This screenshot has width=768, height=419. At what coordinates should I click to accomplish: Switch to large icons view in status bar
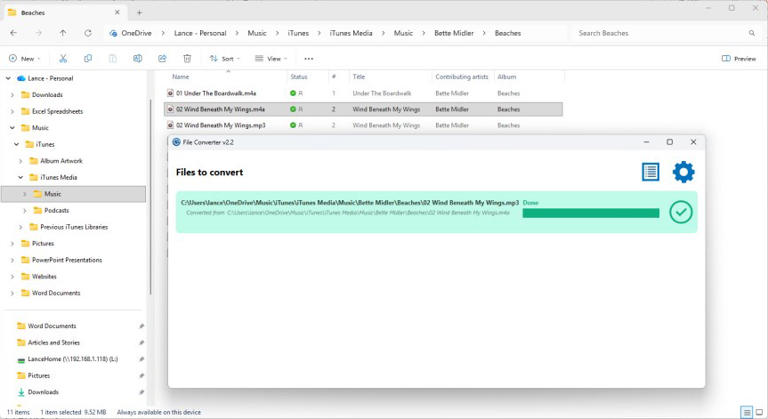(x=759, y=412)
